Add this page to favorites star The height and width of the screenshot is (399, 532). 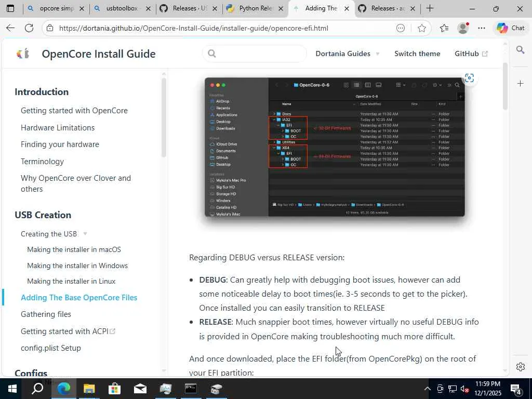(422, 28)
